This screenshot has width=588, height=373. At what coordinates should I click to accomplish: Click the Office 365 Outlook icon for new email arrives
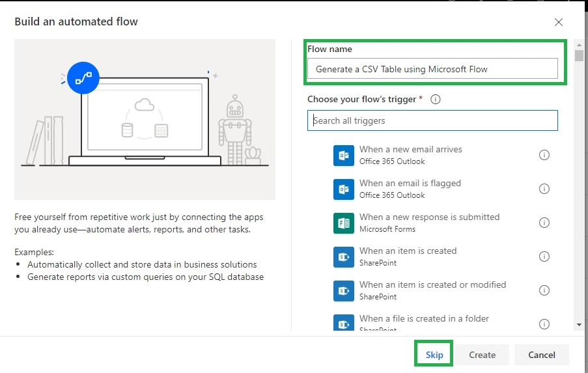click(344, 155)
